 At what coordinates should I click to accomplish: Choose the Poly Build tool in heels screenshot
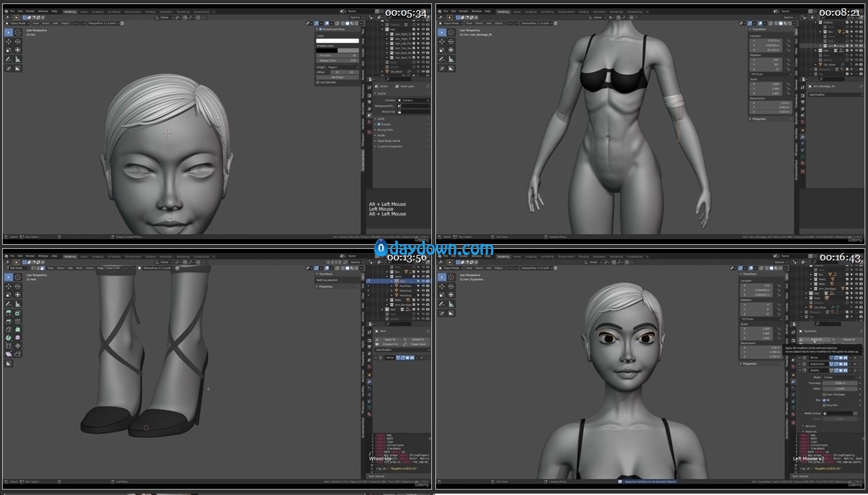[x=18, y=330]
